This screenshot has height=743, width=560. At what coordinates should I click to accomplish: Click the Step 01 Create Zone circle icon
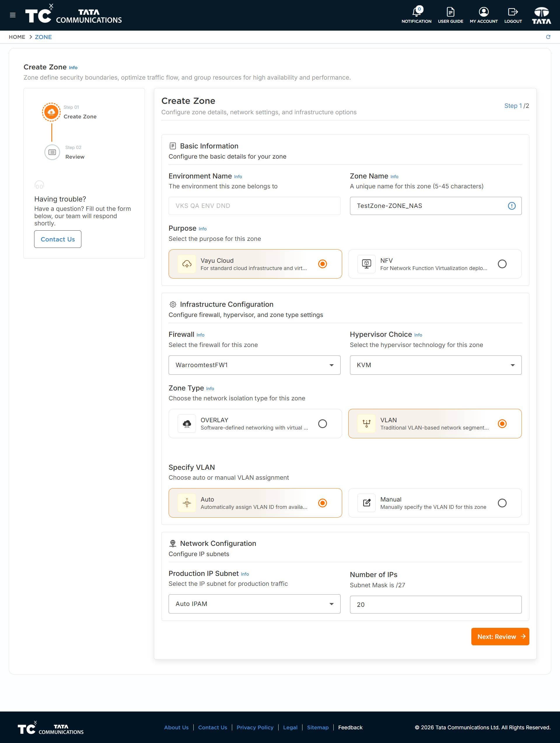(x=51, y=112)
